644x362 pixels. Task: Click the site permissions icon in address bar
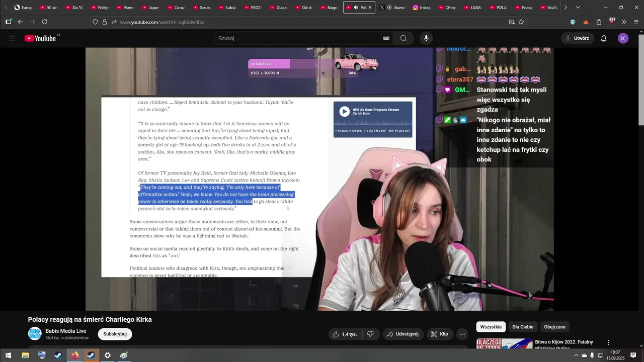click(114, 22)
